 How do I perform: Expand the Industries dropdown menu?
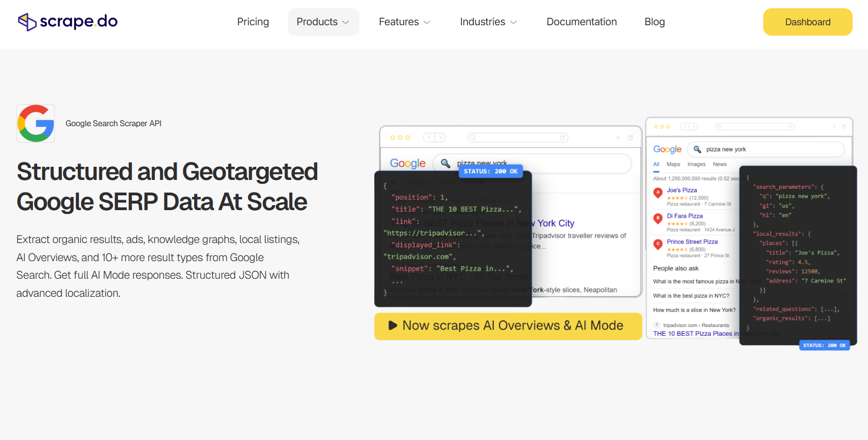[x=488, y=22]
